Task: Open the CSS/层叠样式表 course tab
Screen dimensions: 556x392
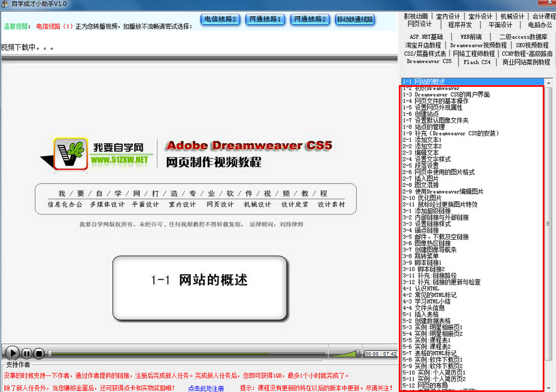Action: [425, 54]
